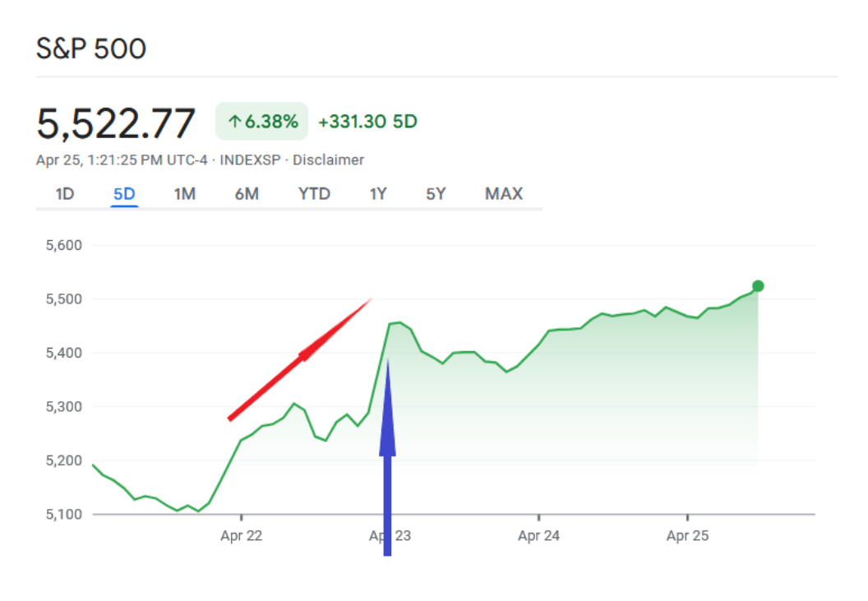Select the 1Y time range
This screenshot has width=868, height=601.
pyautogui.click(x=378, y=194)
